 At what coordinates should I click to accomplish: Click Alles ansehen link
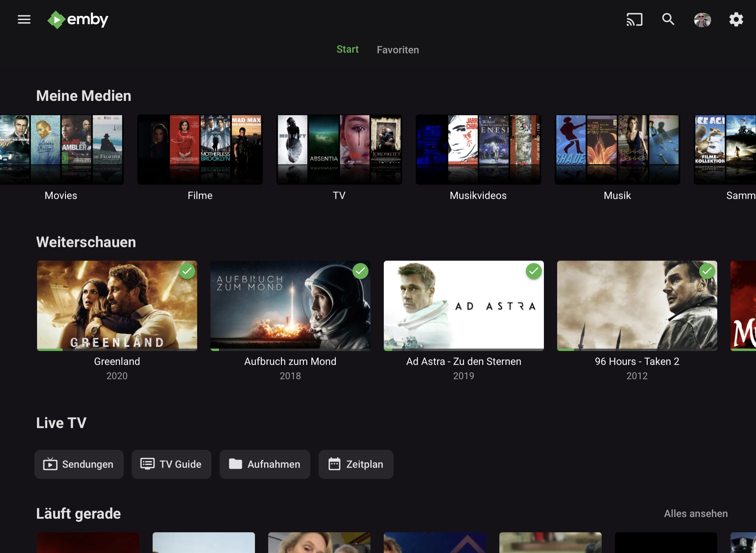696,514
